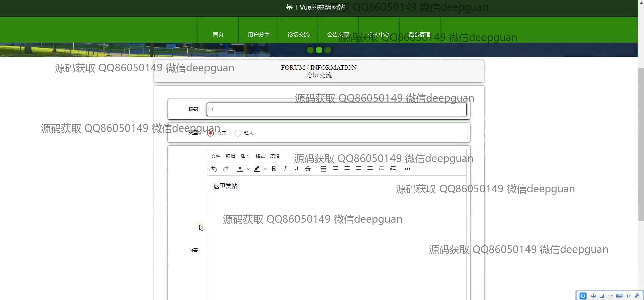Click the 标题 title input field
The image size is (644, 300).
click(x=337, y=109)
